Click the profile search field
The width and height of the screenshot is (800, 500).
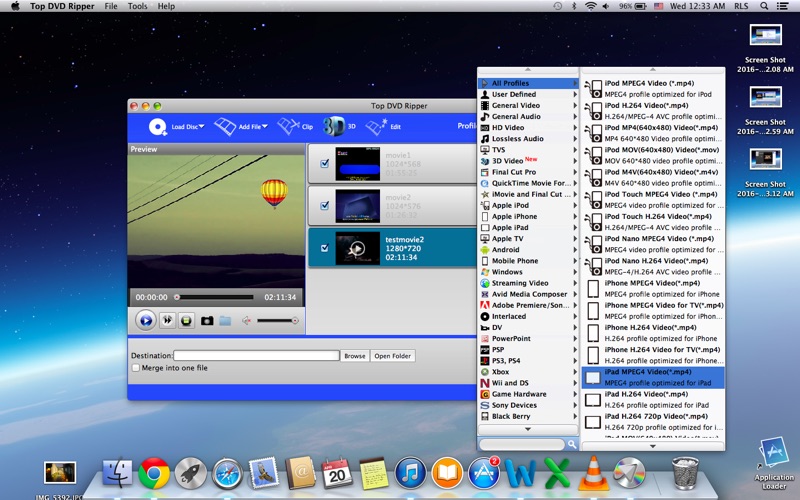(522, 444)
